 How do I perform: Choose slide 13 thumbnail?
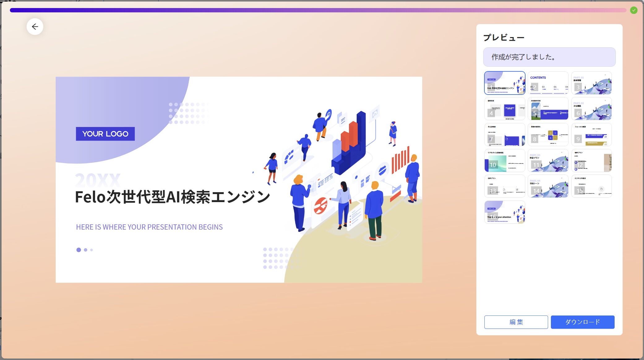(x=505, y=186)
